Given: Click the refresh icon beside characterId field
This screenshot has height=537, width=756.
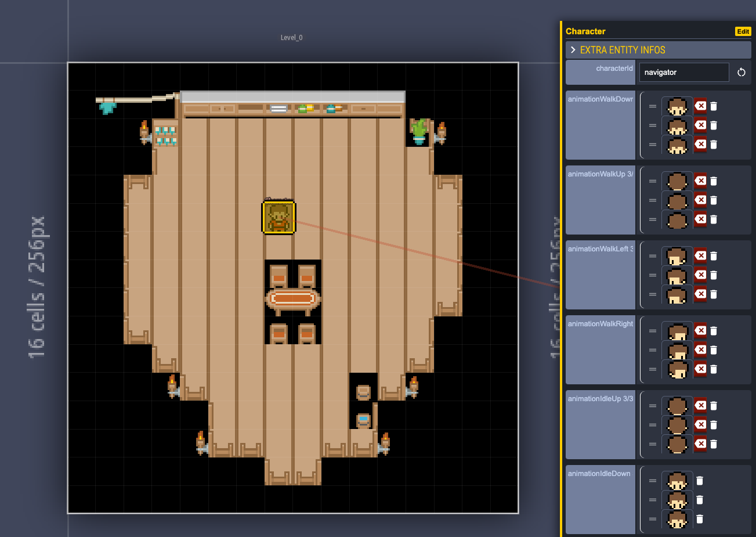Looking at the screenshot, I should point(741,72).
